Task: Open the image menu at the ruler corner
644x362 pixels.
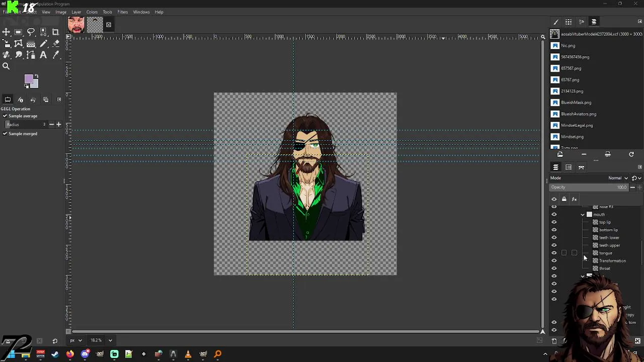Action: (68, 37)
